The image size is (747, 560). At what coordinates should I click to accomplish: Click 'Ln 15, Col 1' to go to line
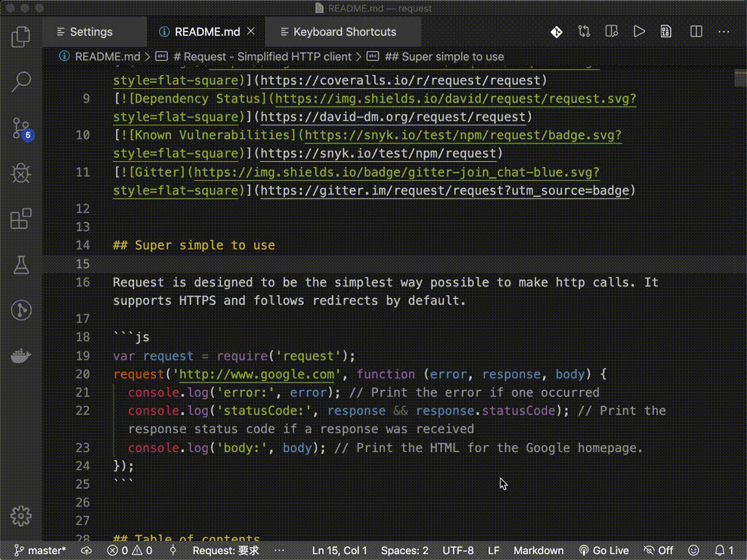[x=339, y=551]
